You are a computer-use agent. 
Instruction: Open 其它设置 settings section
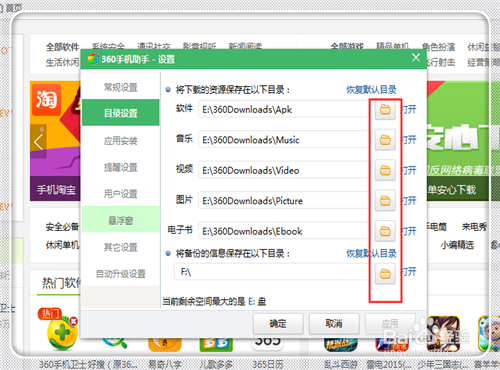pyautogui.click(x=121, y=247)
